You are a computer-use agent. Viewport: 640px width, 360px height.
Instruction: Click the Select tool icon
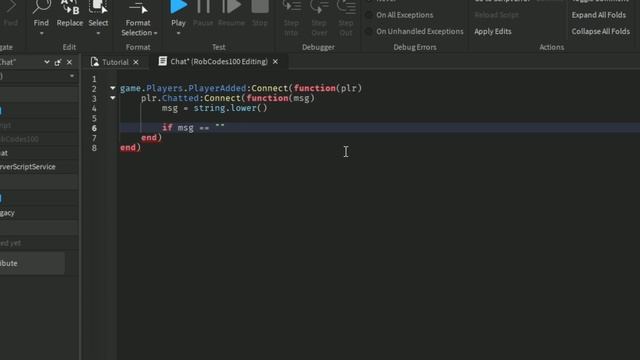98,7
